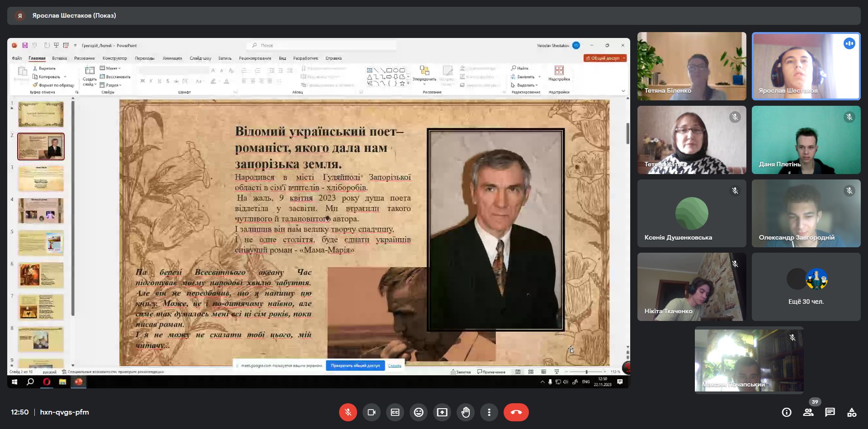
Task: Expand the Макет layout dropdown
Action: point(111,68)
